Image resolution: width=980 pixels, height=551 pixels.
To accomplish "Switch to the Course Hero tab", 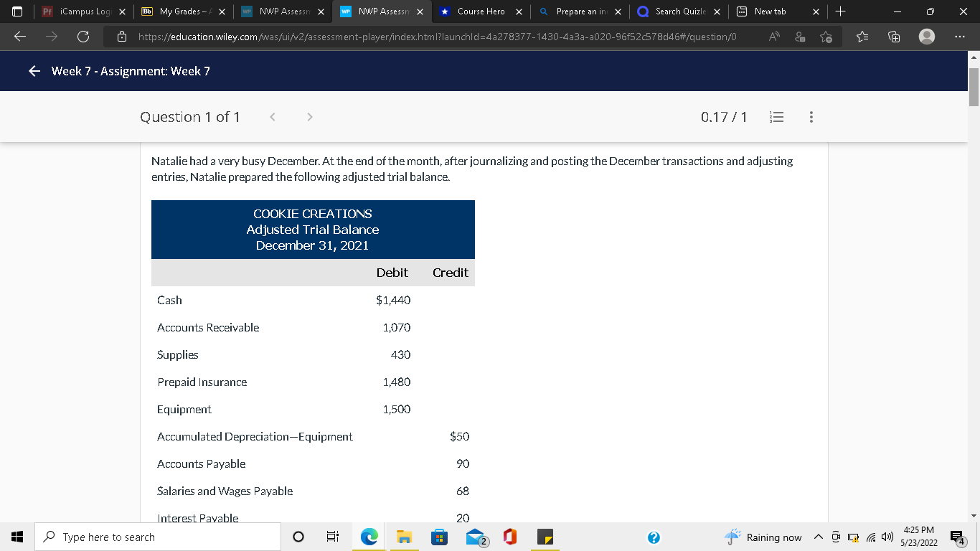I will 480,11.
